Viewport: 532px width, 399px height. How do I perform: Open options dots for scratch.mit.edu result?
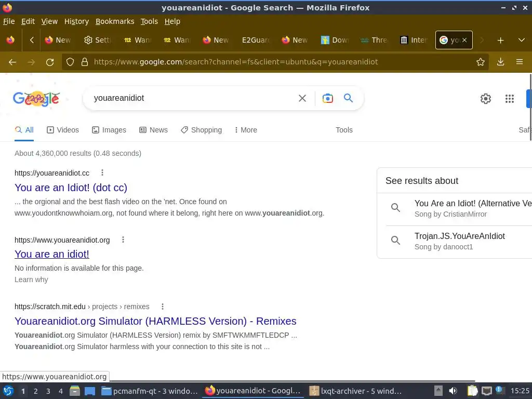point(163,307)
